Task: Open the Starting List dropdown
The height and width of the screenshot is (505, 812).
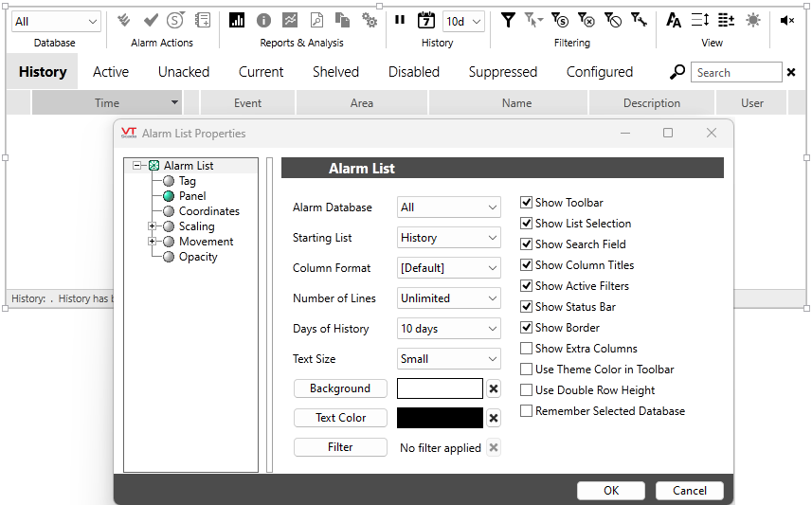Action: pos(448,238)
